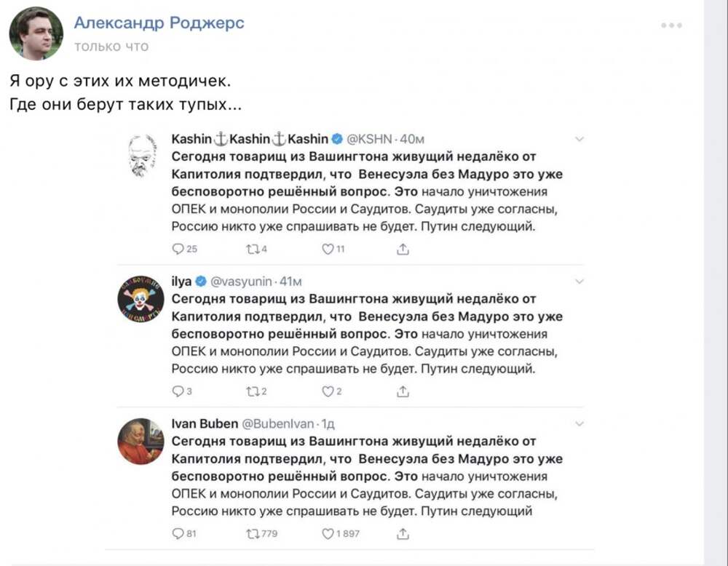The height and width of the screenshot is (566, 728).
Task: Expand options chevron on Kashin tweet
Action: click(579, 139)
